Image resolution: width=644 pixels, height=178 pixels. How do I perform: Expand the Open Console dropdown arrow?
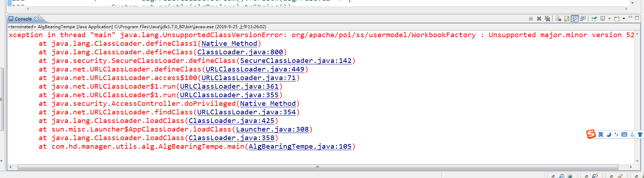624,19
